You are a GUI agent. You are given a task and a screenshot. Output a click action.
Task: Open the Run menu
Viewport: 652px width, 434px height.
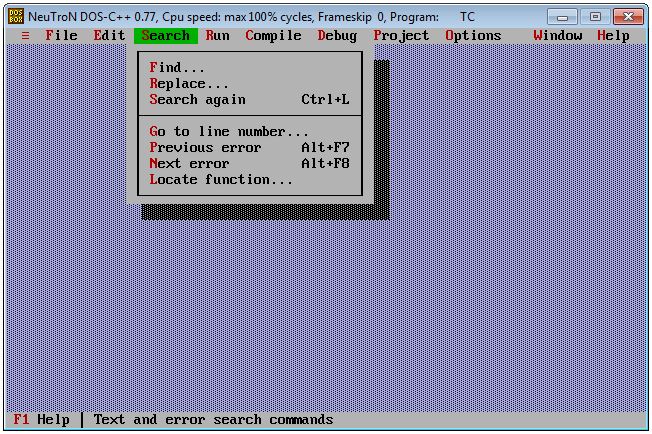point(217,36)
